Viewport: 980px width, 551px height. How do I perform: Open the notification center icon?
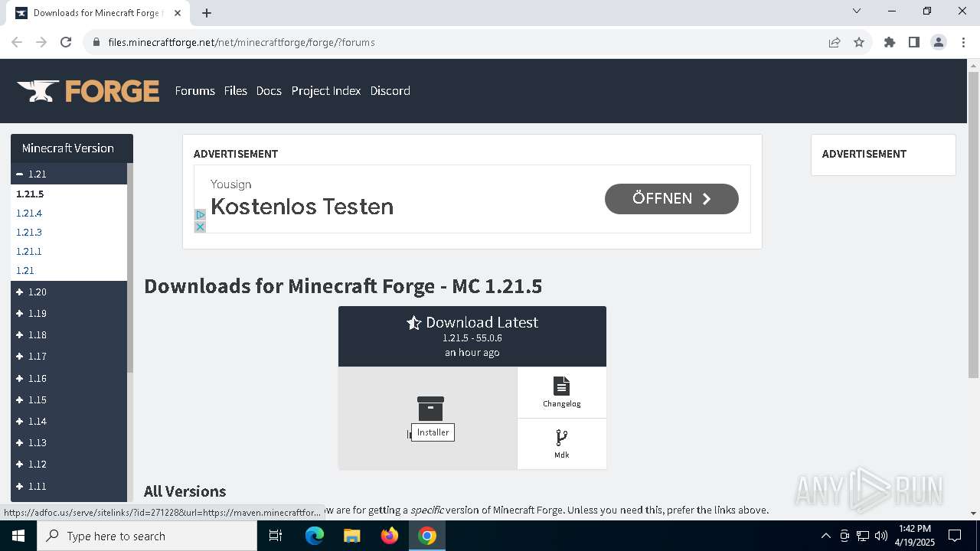955,536
